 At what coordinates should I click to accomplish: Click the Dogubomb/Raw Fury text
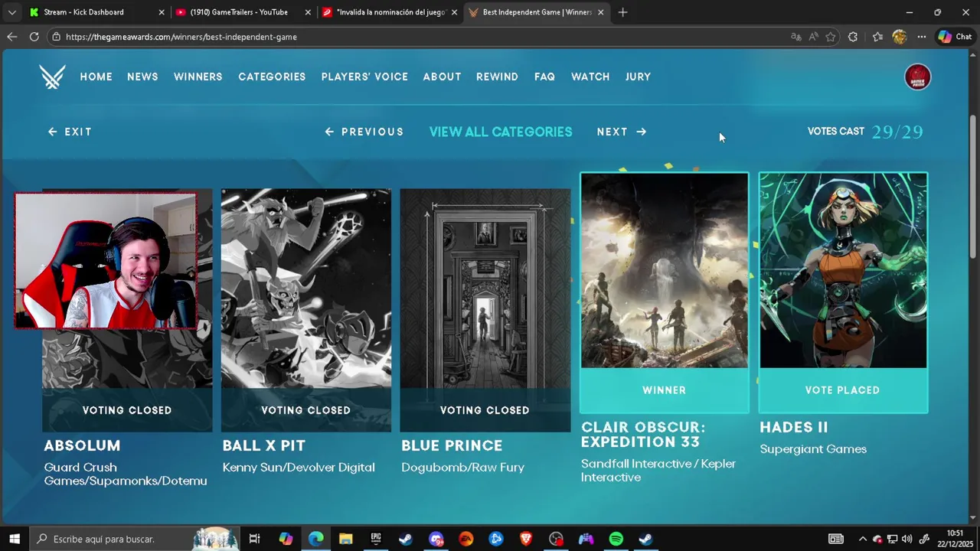[462, 468]
